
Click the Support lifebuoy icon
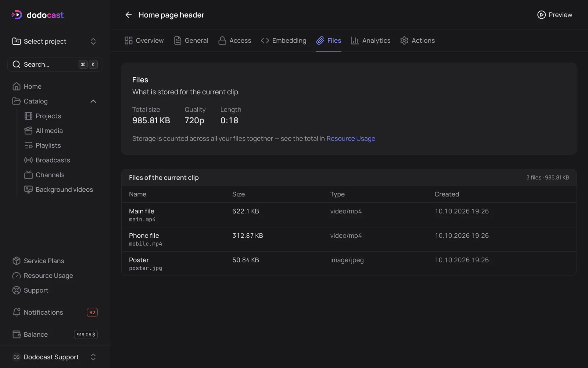tap(17, 290)
